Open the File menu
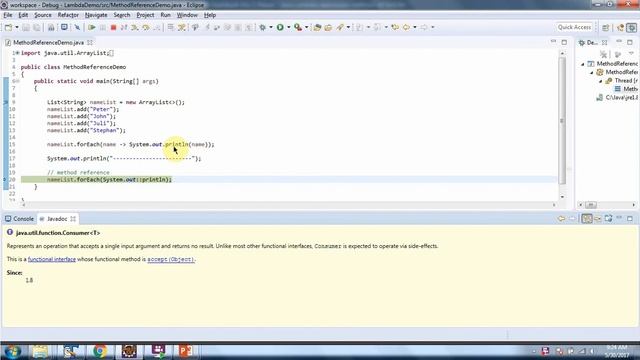This screenshot has width=640, height=360. tap(8, 15)
